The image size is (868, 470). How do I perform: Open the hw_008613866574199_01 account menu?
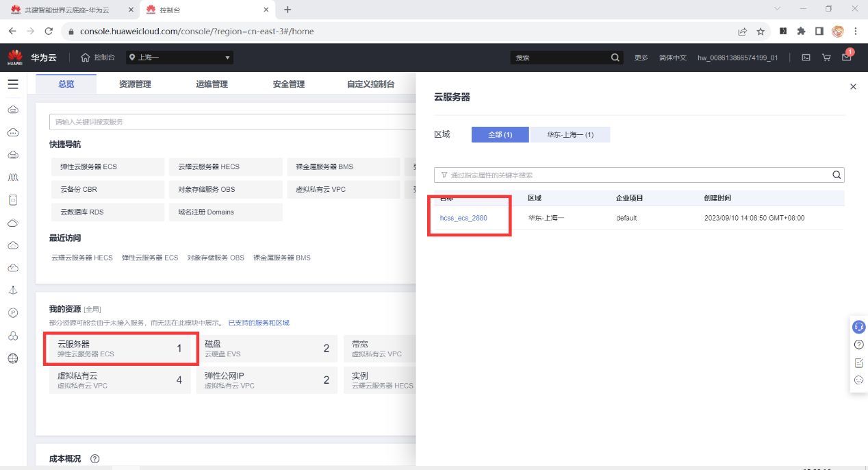tap(737, 58)
